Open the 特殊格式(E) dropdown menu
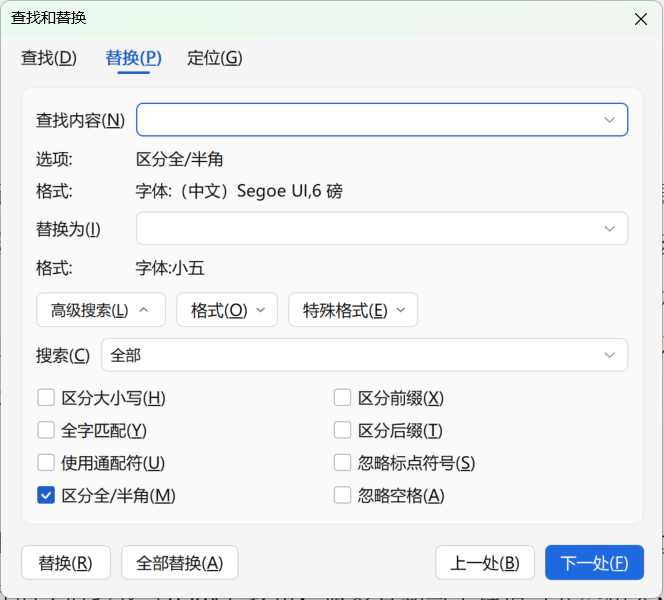664x600 pixels. tap(353, 310)
